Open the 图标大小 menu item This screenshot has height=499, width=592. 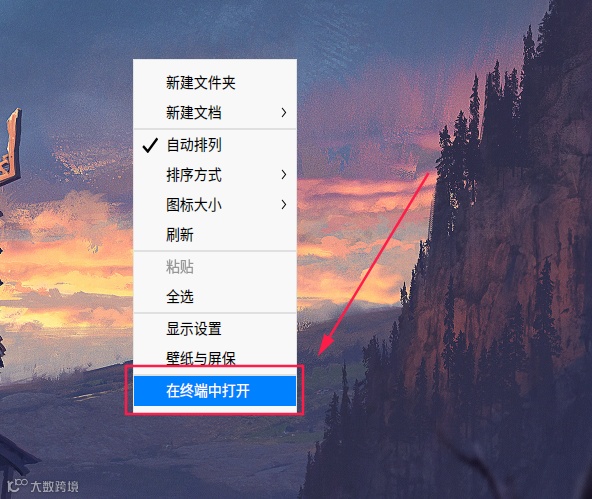coord(215,205)
